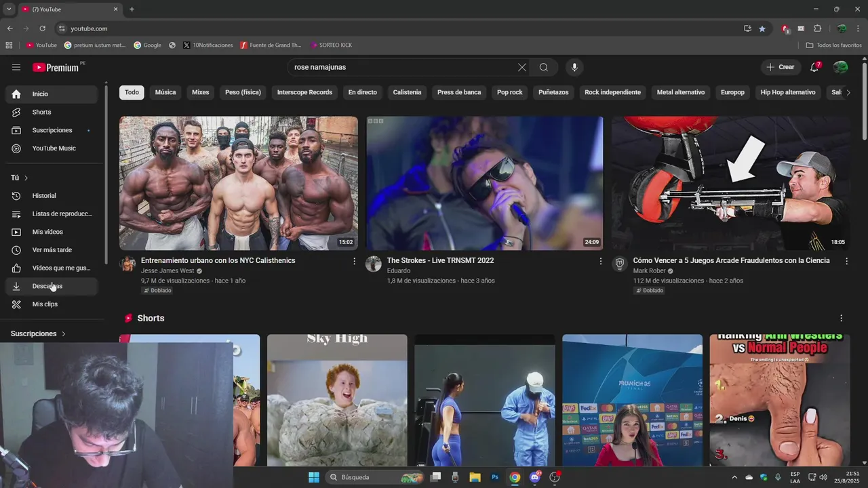Bookmark this page with the star icon
Image resolution: width=868 pixels, height=488 pixels.
(762, 28)
